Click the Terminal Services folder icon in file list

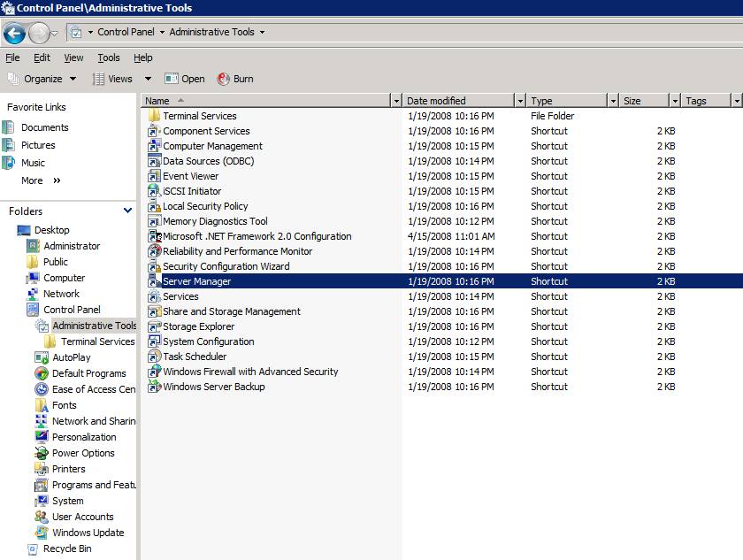[x=154, y=116]
